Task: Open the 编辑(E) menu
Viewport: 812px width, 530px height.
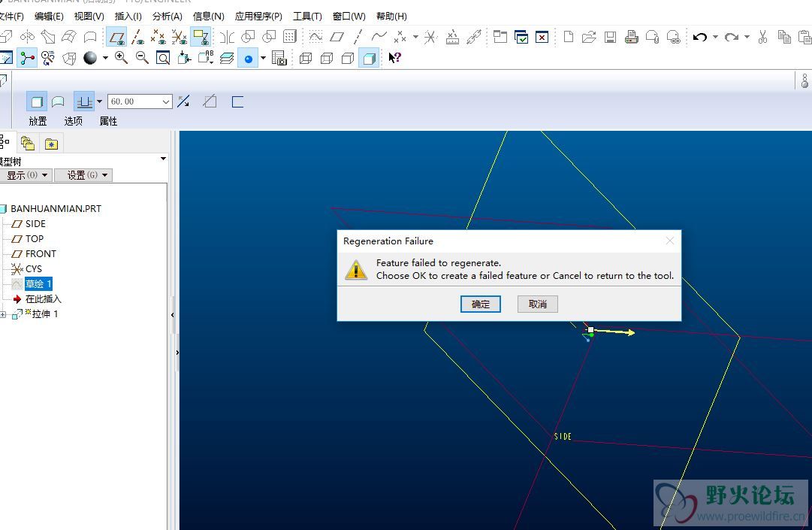Action: pyautogui.click(x=49, y=16)
